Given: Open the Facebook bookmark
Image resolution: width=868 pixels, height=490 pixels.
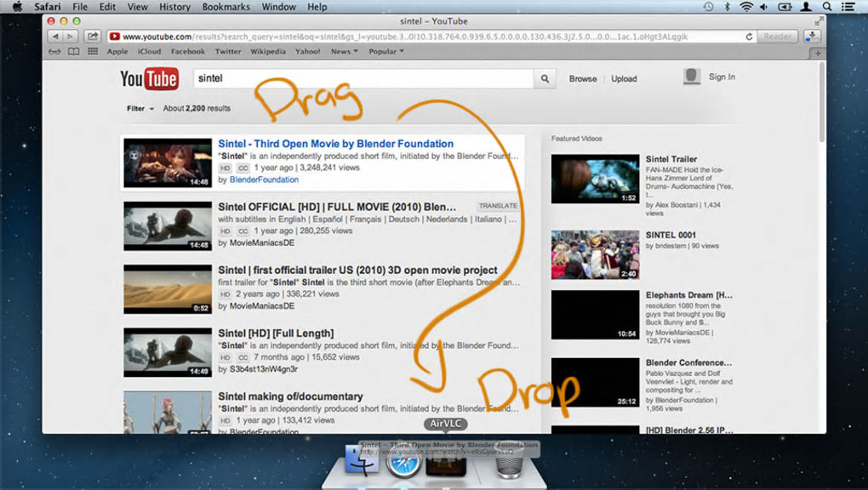Looking at the screenshot, I should point(188,52).
